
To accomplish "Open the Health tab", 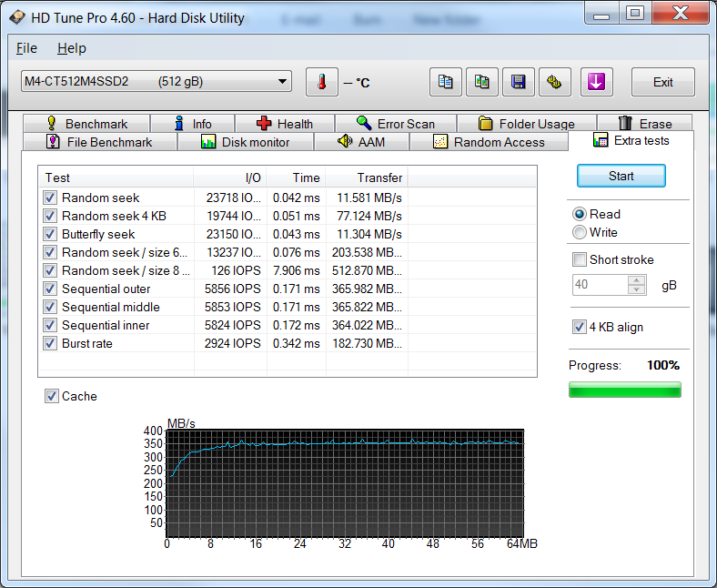I will click(x=284, y=124).
